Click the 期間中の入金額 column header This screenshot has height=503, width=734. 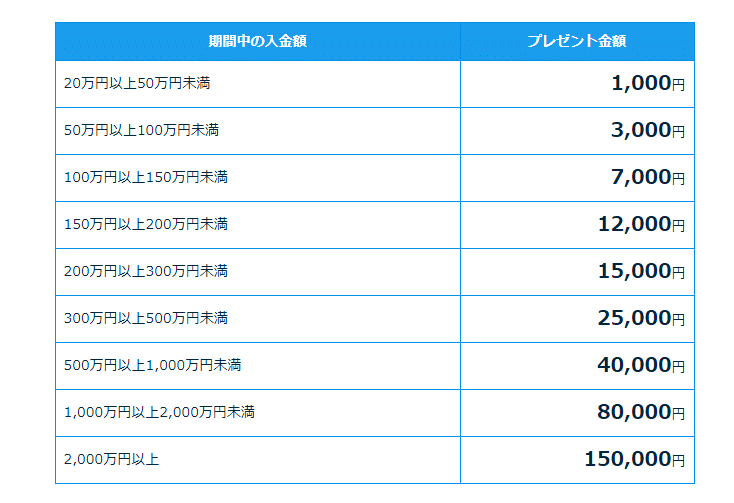tap(257, 41)
